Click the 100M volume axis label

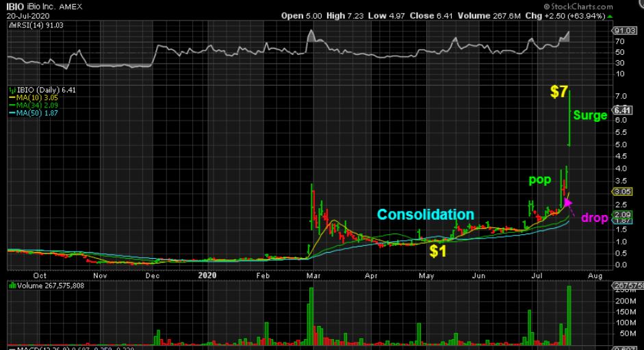pos(625,323)
